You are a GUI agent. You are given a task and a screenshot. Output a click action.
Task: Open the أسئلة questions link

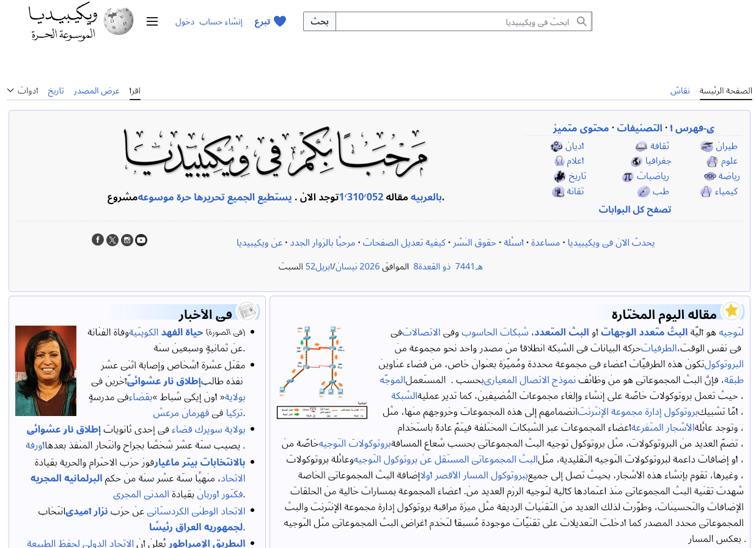point(513,243)
